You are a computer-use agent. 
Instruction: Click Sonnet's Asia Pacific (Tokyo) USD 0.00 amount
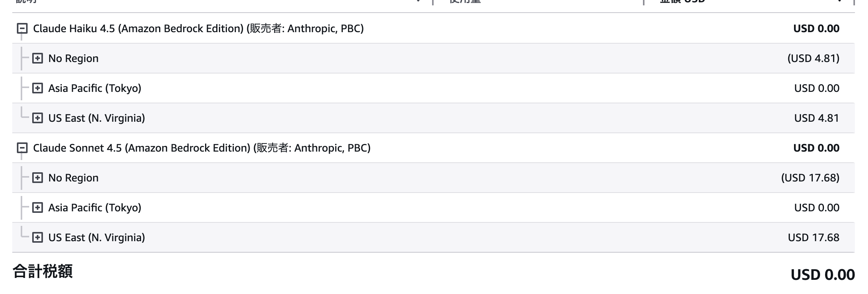[x=817, y=208]
